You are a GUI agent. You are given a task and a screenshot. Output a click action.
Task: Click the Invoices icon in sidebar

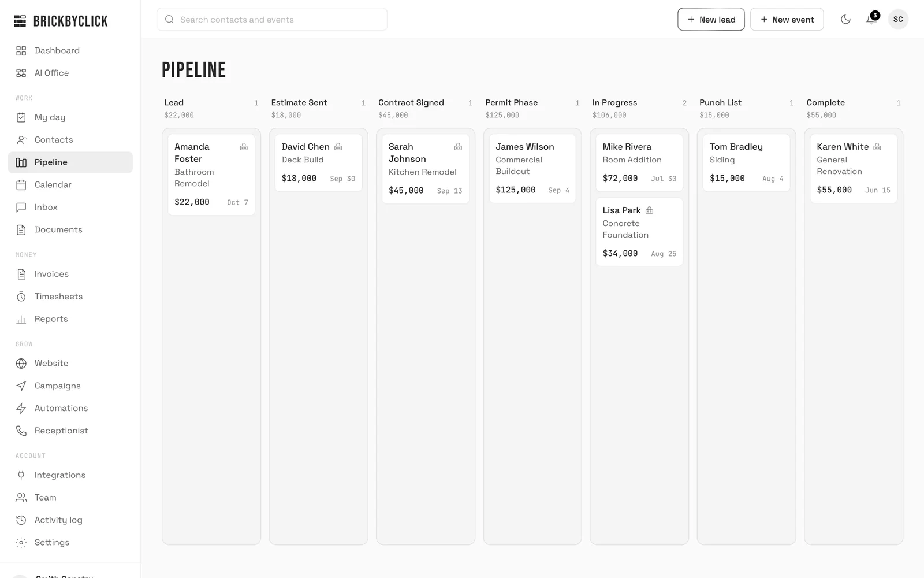pyautogui.click(x=21, y=275)
